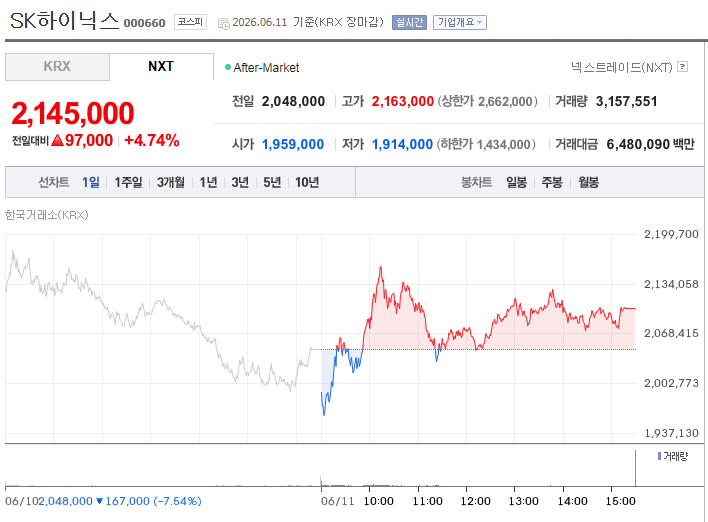The width and height of the screenshot is (708, 522).
Task: Click the 넥스트레이드(NXT) label
Action: pyautogui.click(x=621, y=67)
